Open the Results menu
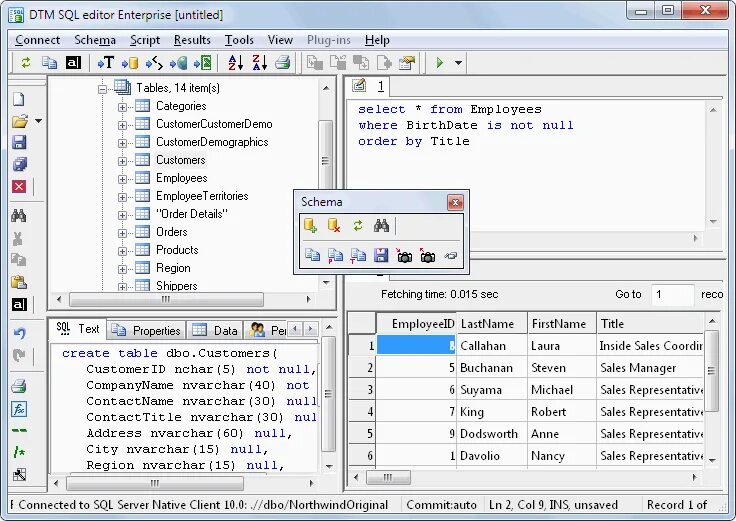736x521 pixels. coord(192,40)
